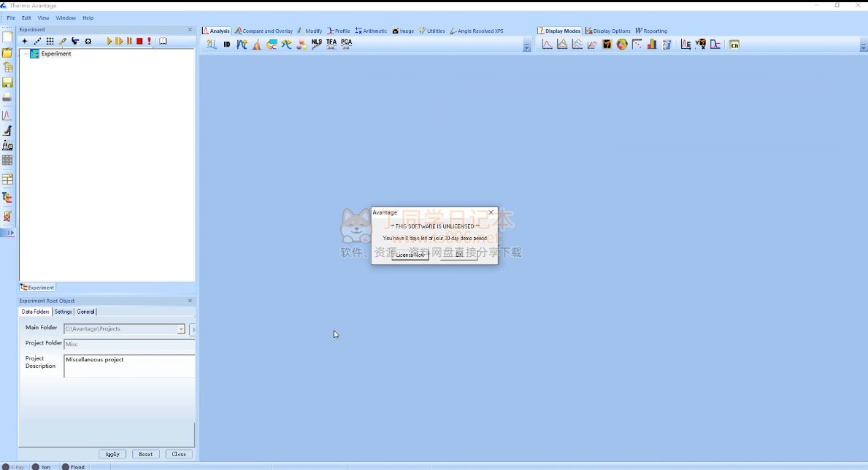
Task: Click the 'Ch' icon in Display Modes toolbar
Action: pos(734,45)
